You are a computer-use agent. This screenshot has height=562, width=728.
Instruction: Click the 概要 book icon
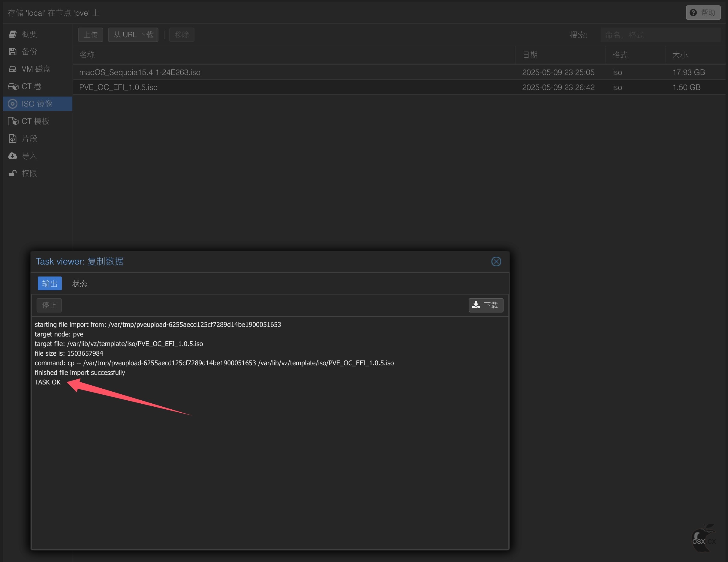click(x=13, y=34)
